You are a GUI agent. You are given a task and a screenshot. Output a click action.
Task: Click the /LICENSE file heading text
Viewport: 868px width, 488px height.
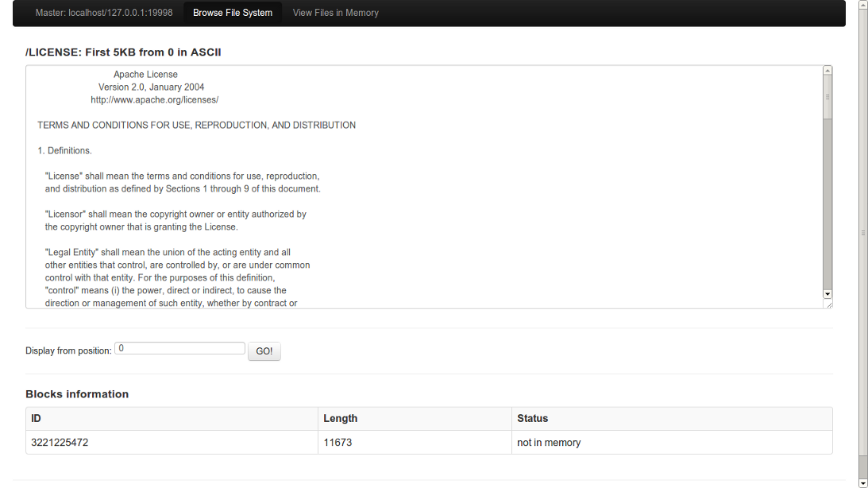[x=123, y=52]
